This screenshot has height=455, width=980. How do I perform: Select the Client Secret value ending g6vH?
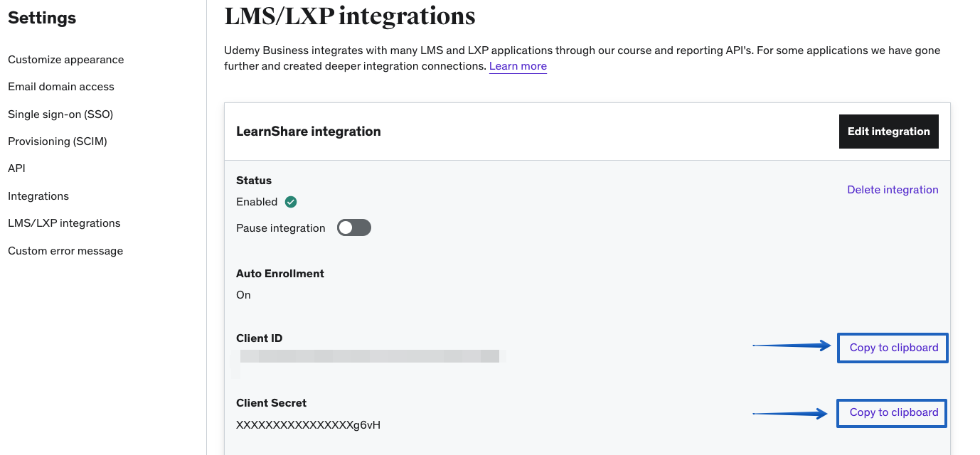(309, 425)
